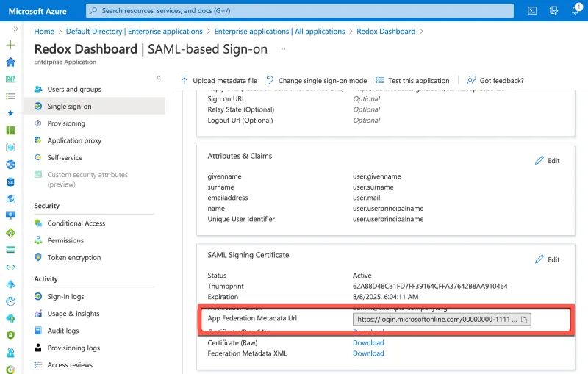Open Azure Active Directory pyramid icon
This screenshot has width=588, height=374.
pyautogui.click(x=11, y=284)
